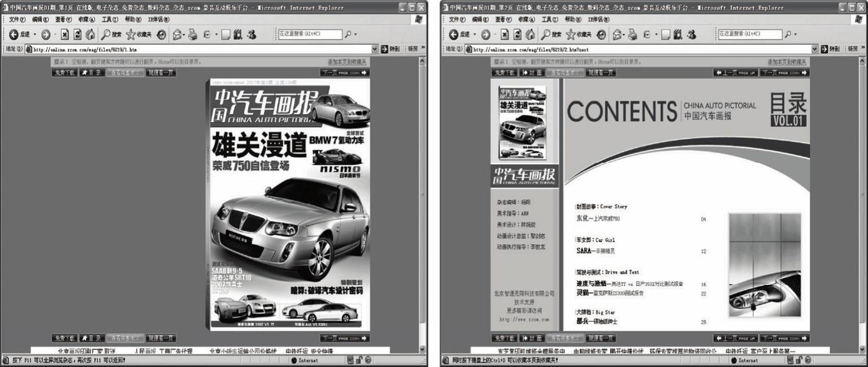868x367 pixels.
Task: Expand the address bar dropdown in right window
Action: tap(815, 49)
